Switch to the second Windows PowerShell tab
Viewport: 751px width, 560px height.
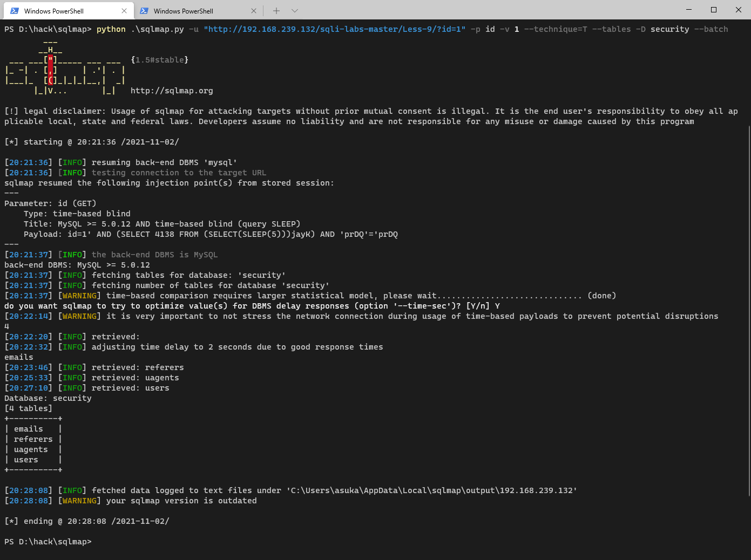198,11
